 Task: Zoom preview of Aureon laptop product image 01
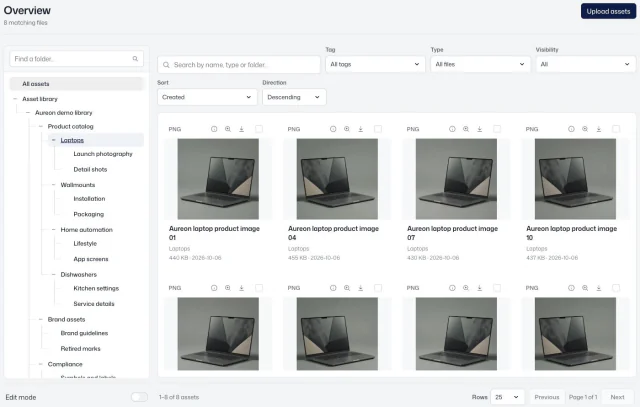point(228,129)
